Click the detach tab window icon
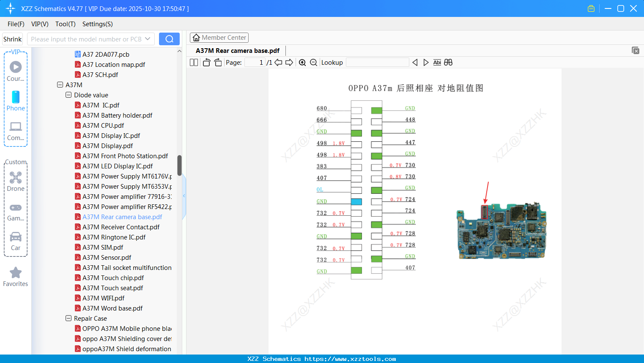This screenshot has height=363, width=644. [x=636, y=50]
